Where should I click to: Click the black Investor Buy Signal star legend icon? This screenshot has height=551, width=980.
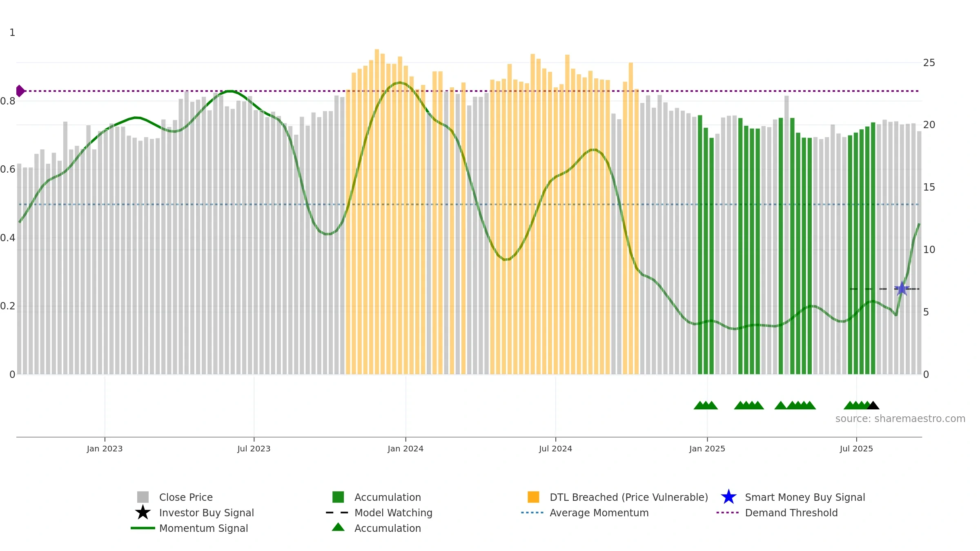(143, 513)
